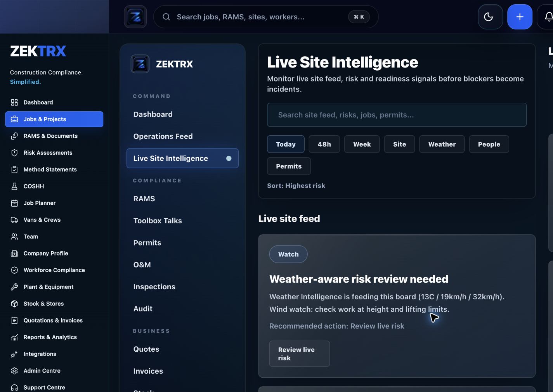Select the Permits filter chip
The image size is (553, 392).
click(x=289, y=166)
